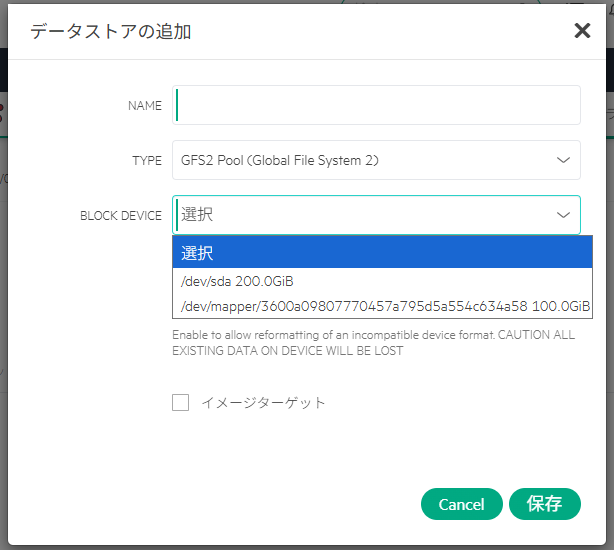Enable the イメージターゲット checkbox

pos(180,403)
